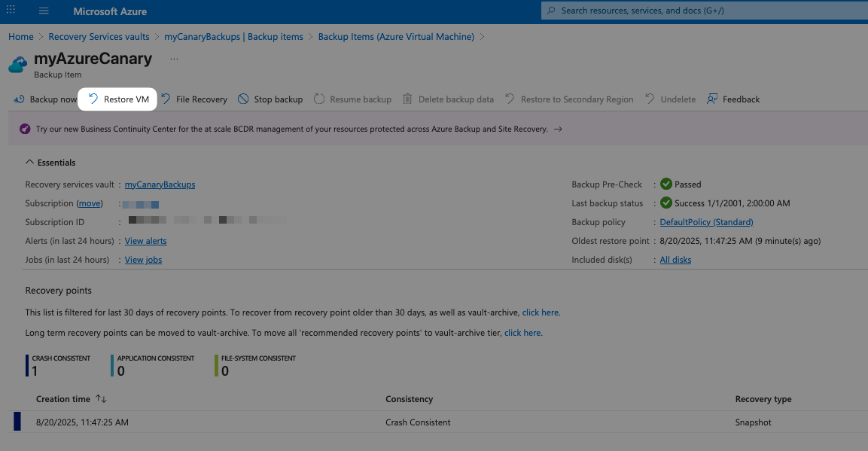Viewport: 868px width, 451px height.
Task: Open Recovery Services vaults breadcrumb
Action: pos(99,37)
